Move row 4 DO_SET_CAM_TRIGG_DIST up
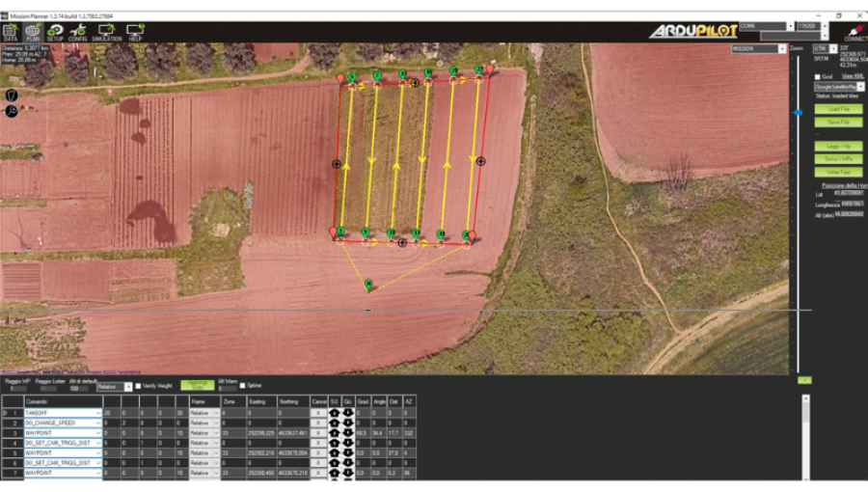Screen dimensions: 868x492 click(334, 443)
